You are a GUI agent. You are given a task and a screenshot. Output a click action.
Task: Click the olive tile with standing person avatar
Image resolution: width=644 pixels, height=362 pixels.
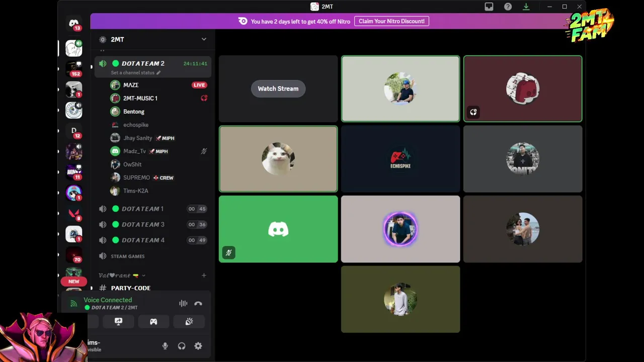coord(400,300)
